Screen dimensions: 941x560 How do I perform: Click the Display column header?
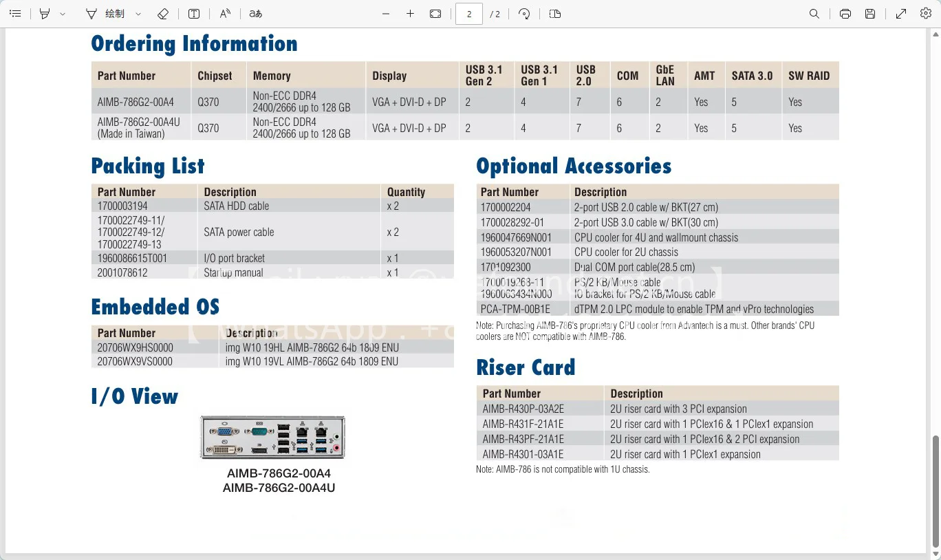point(389,76)
